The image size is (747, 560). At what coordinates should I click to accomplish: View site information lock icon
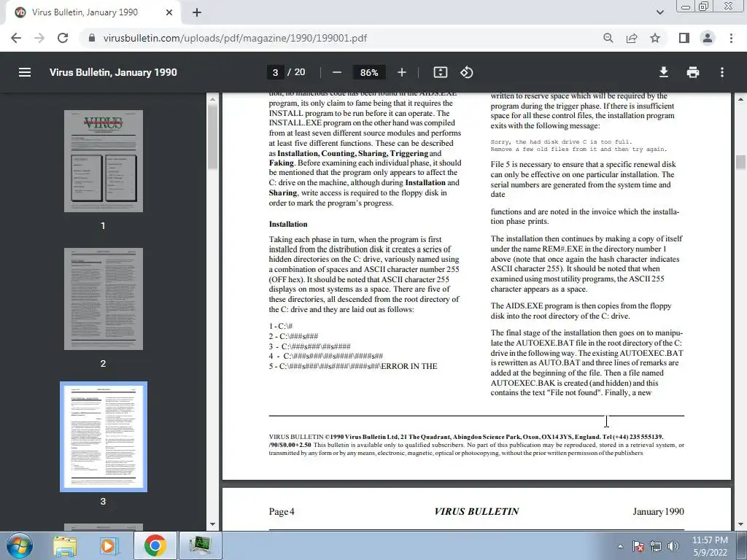click(92, 38)
